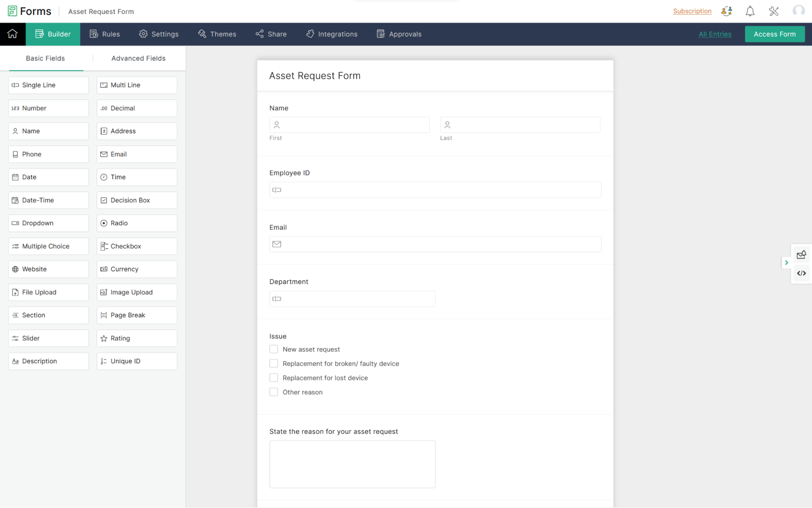Screen dimensions: 812x508
Task: Click the share form icon on right panel
Action: pyautogui.click(x=801, y=255)
